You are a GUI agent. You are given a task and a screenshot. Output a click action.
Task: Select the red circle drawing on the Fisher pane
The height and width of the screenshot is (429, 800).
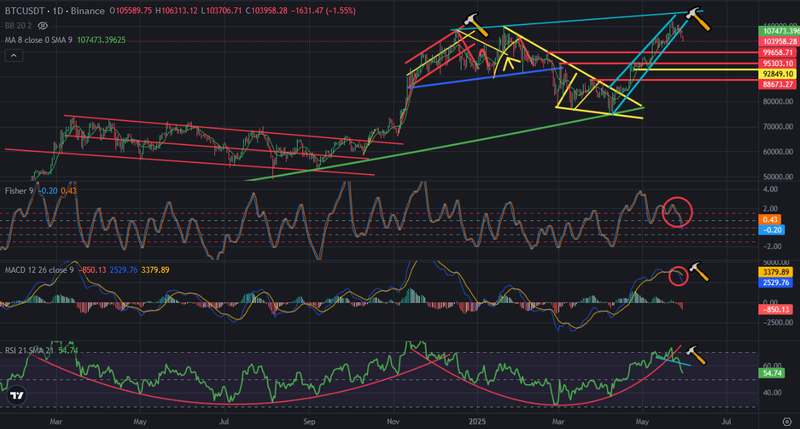tap(678, 212)
